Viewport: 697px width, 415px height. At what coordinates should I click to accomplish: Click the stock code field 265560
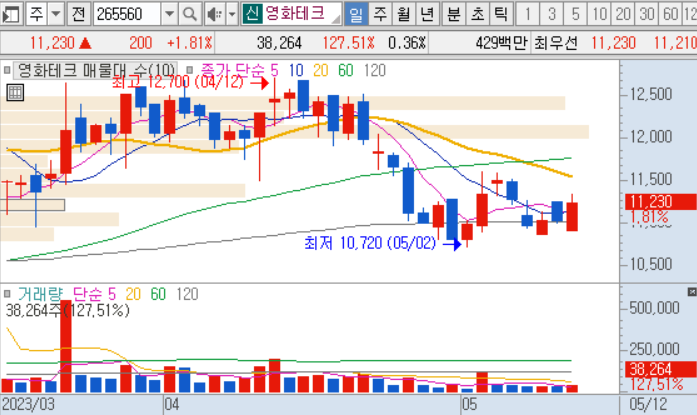coord(127,14)
